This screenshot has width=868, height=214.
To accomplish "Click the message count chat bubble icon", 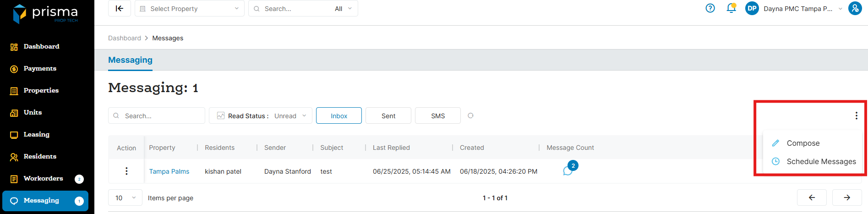I will coord(568,171).
